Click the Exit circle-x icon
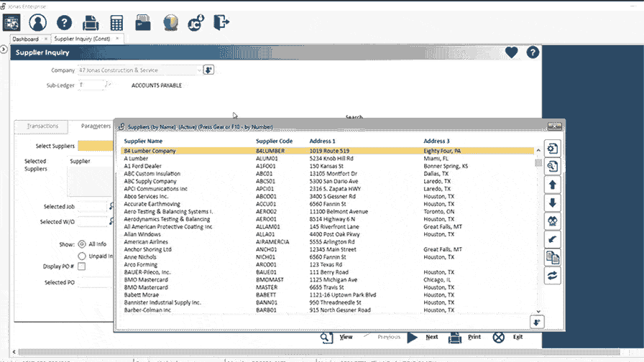This screenshot has width=644, height=362. tap(499, 338)
